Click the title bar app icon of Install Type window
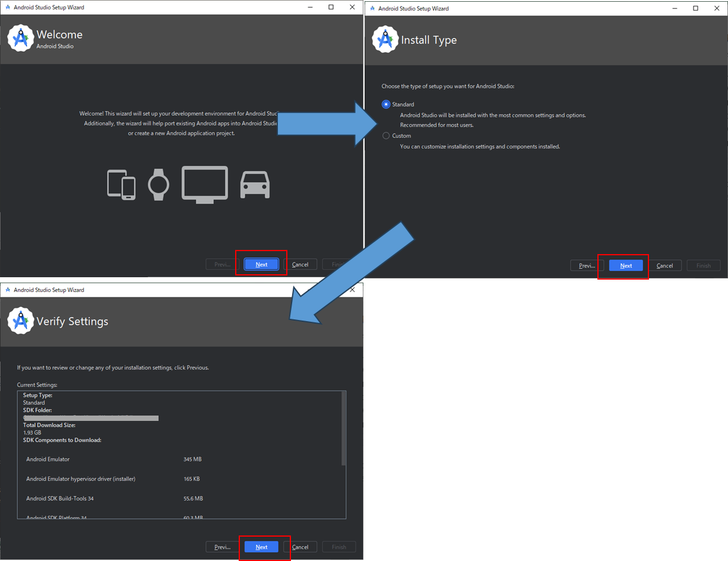 click(372, 8)
